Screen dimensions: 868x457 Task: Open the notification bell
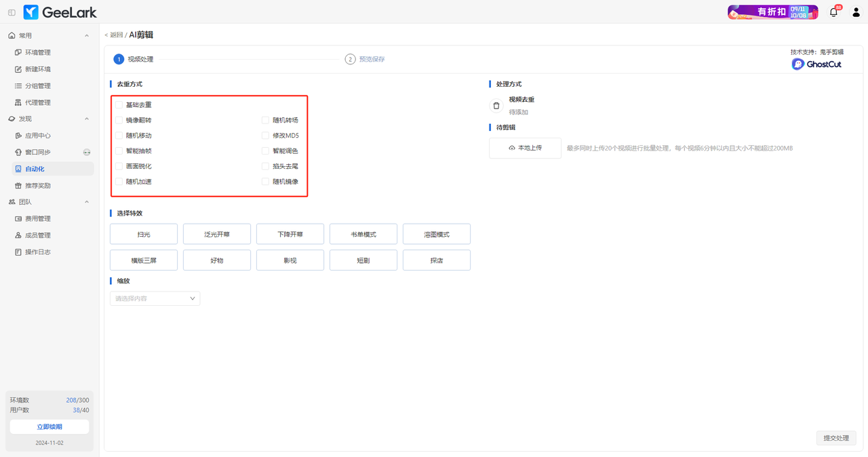[x=833, y=12]
